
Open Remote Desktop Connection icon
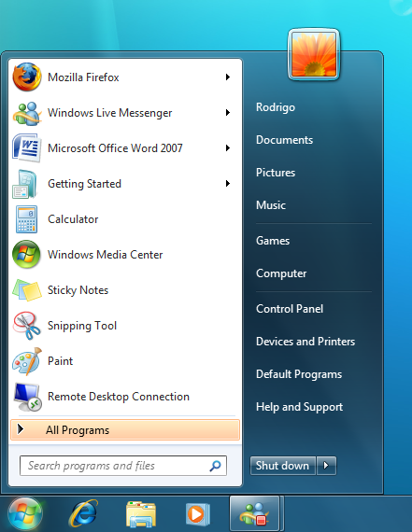click(27, 397)
